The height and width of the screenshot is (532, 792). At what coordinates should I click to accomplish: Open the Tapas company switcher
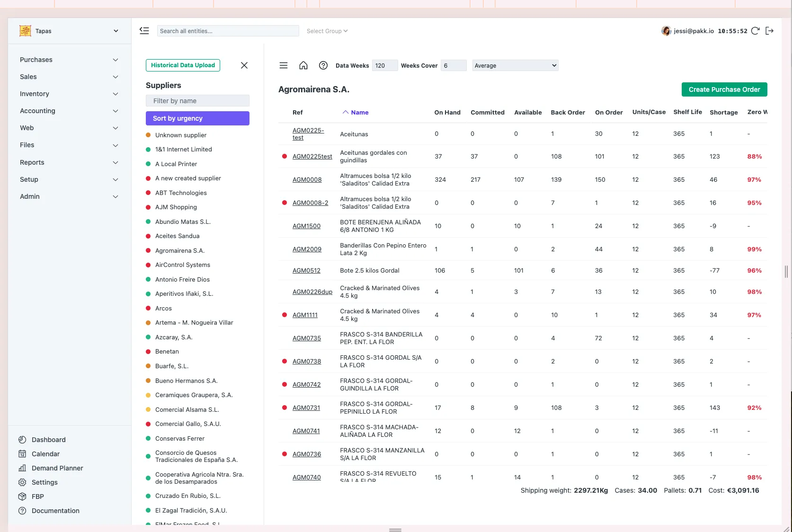[69, 31]
